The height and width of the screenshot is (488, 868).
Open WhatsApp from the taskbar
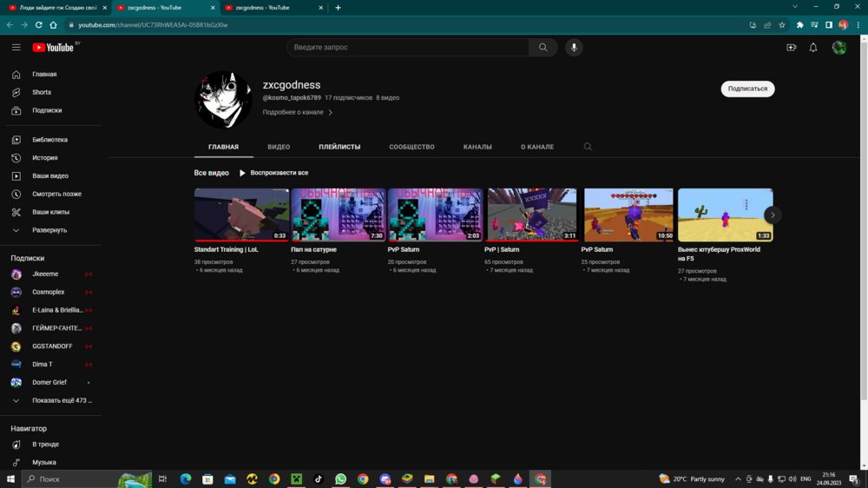[340, 479]
